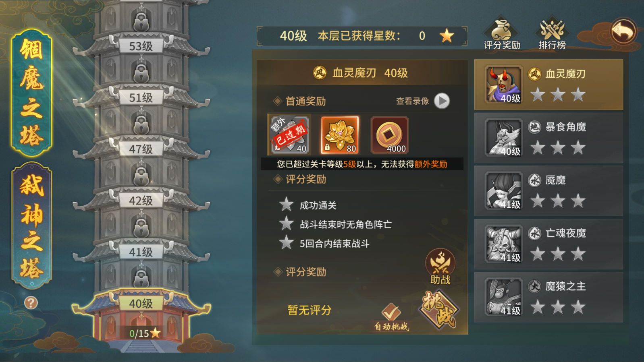
Task: Open the 评分奖励 reward bag icon
Action: tap(501, 33)
